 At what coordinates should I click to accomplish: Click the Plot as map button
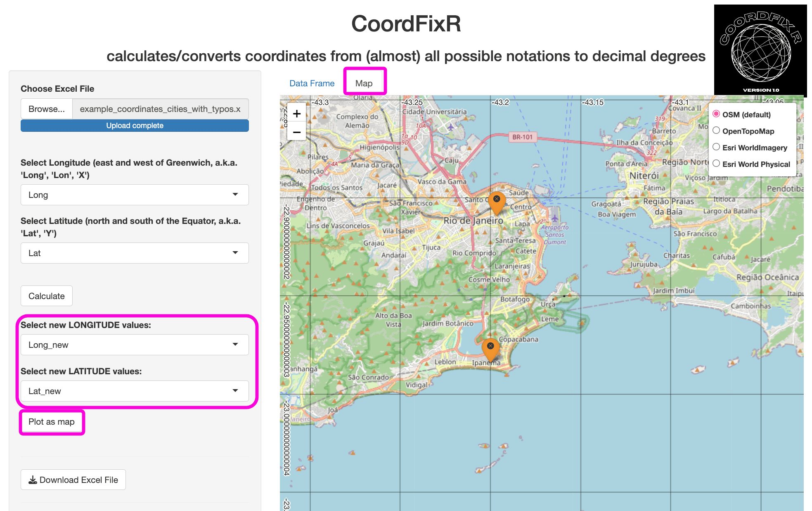pyautogui.click(x=52, y=422)
